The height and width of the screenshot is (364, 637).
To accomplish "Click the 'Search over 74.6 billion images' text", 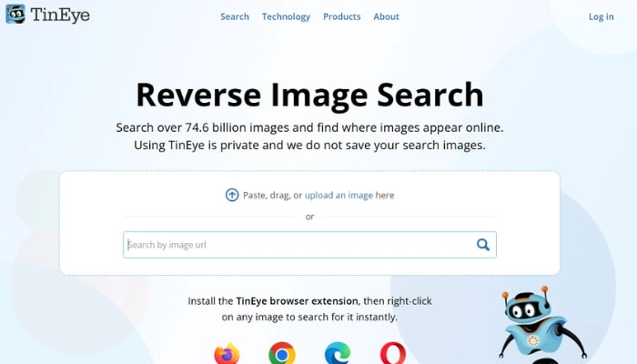I will point(201,127).
